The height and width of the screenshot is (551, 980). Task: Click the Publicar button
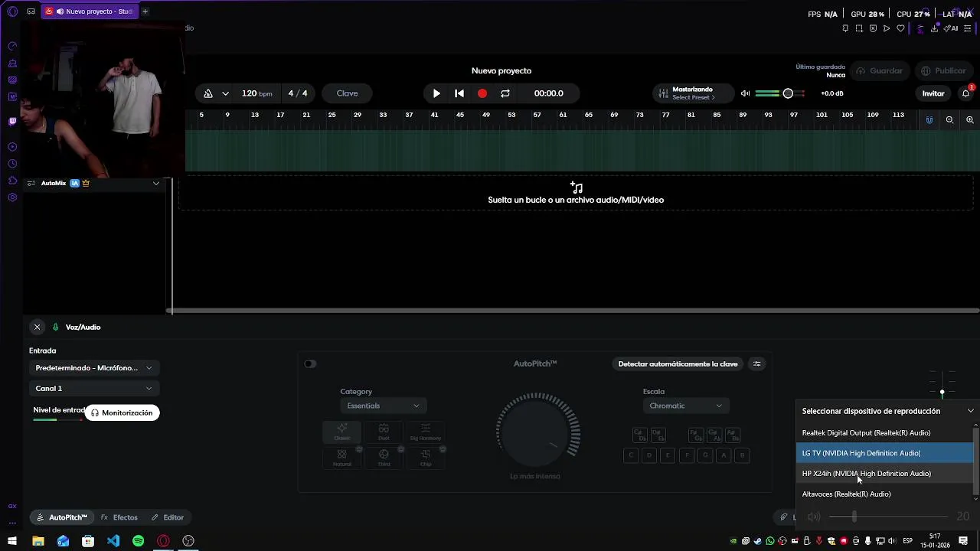pyautogui.click(x=943, y=70)
